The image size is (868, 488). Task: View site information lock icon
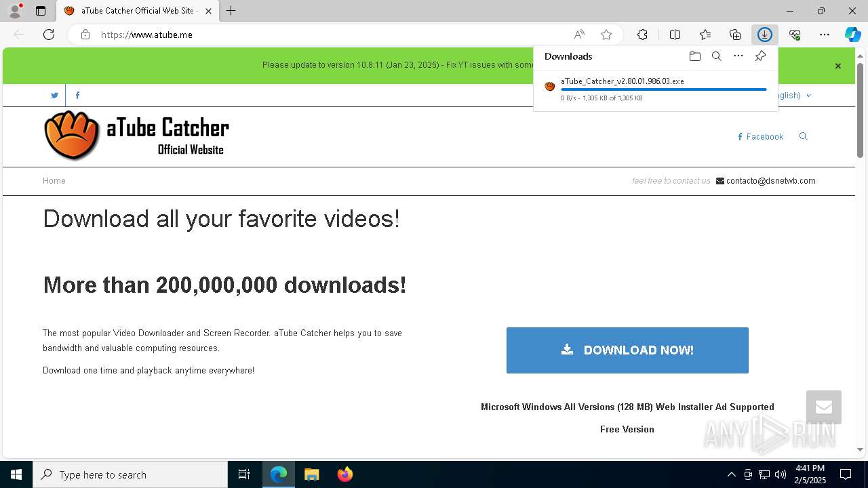pyautogui.click(x=85, y=35)
